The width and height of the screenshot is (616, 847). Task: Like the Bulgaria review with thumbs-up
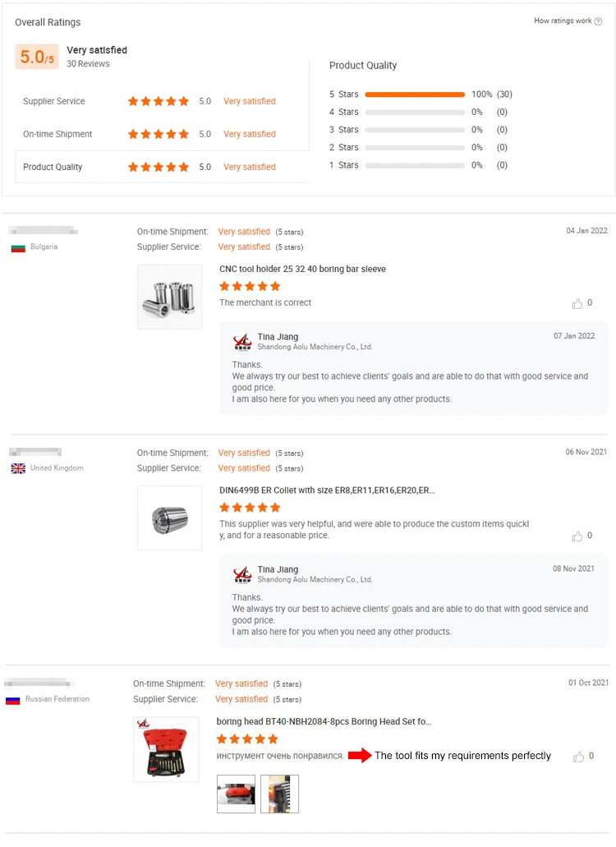[577, 304]
